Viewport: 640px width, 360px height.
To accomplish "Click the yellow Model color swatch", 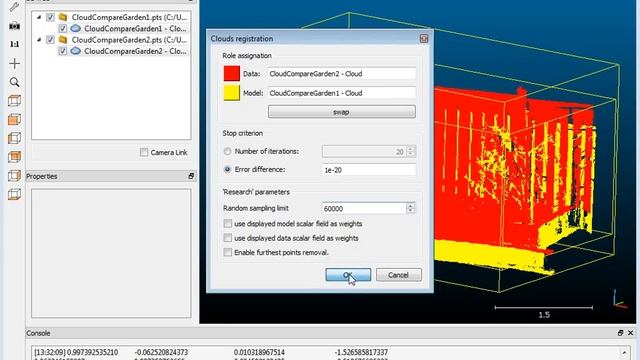I will click(231, 93).
